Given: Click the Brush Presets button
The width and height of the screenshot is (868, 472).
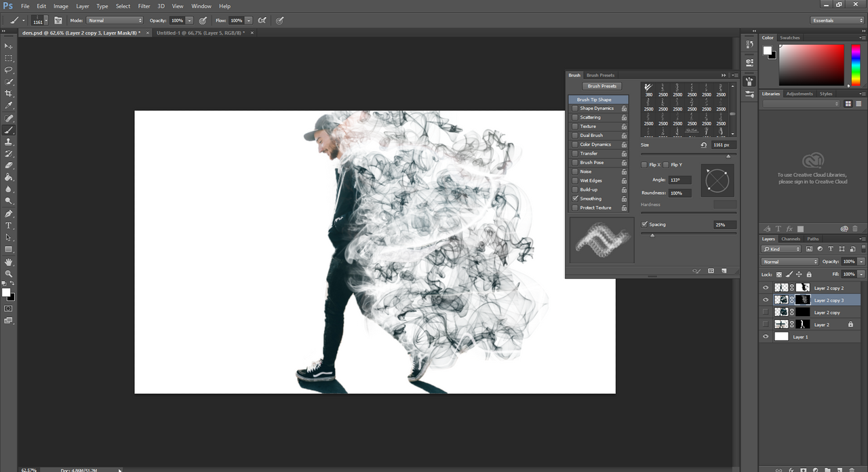Looking at the screenshot, I should click(602, 86).
